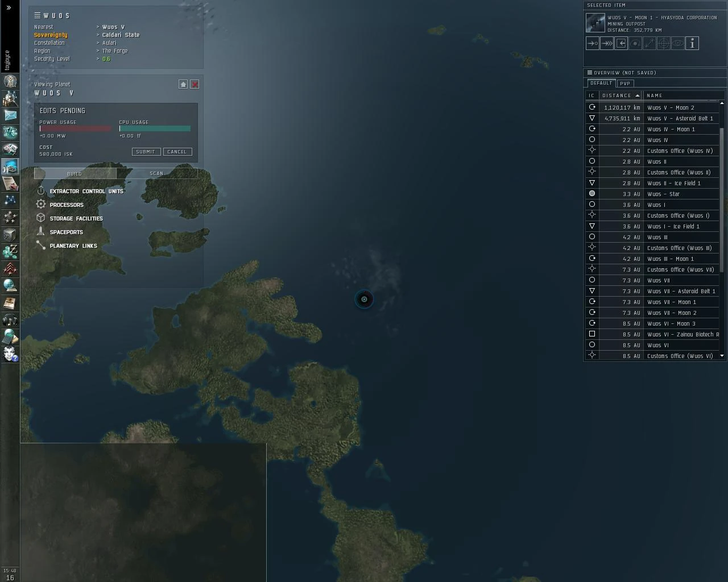Open the Assets cube icon
This screenshot has width=728, height=582.
point(10,234)
